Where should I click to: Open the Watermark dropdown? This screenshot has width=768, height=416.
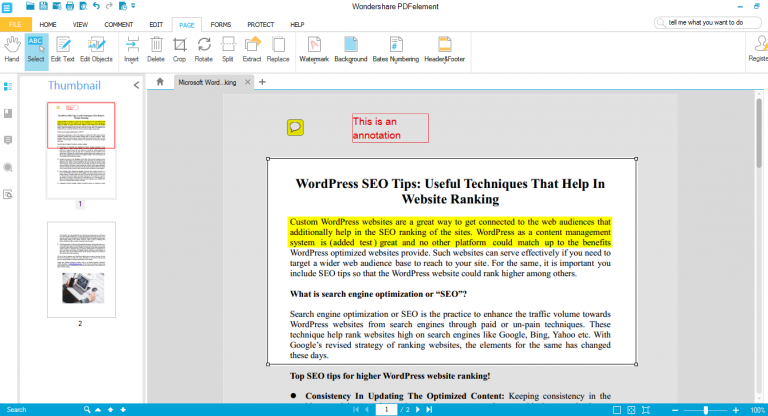[314, 49]
